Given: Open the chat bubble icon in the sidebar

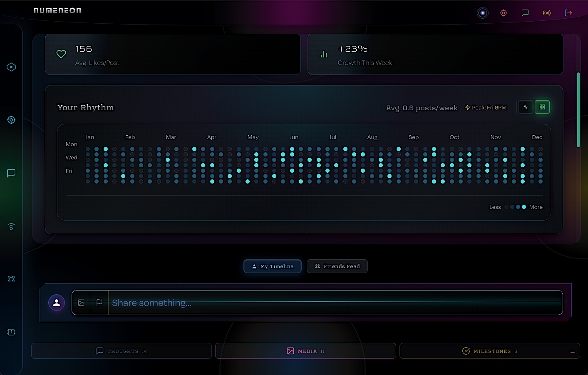Looking at the screenshot, I should coord(11,173).
